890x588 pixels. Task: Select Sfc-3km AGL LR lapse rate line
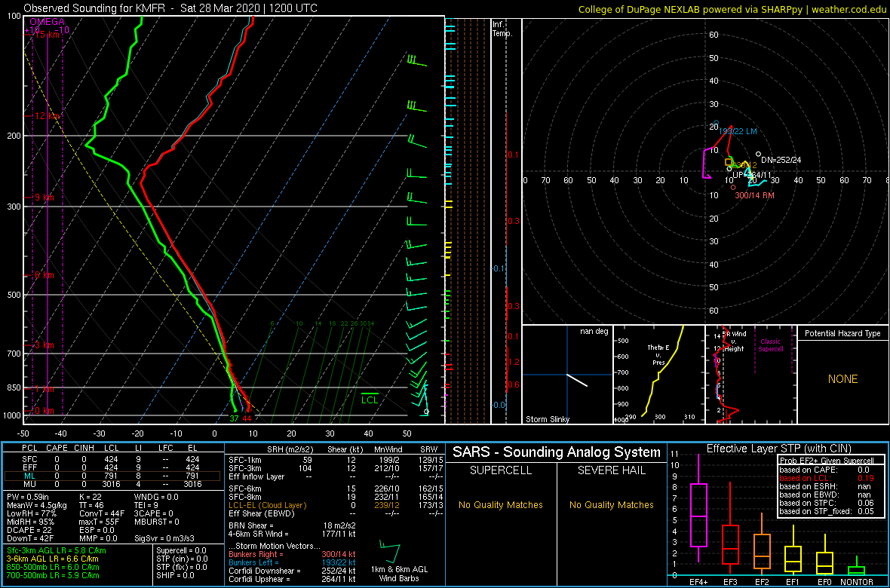point(56,550)
